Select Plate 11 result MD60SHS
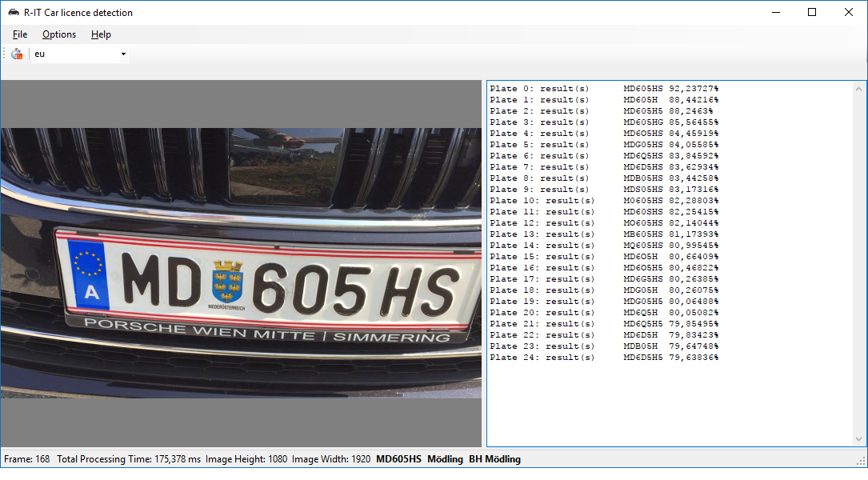Image resolution: width=868 pixels, height=480 pixels. pos(604,211)
